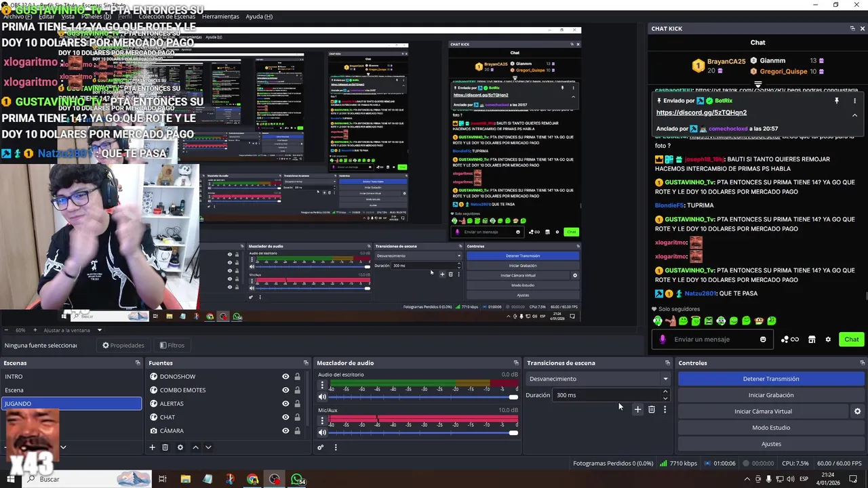Switch to Modo Estudio
The image size is (868, 488).
coord(771,428)
